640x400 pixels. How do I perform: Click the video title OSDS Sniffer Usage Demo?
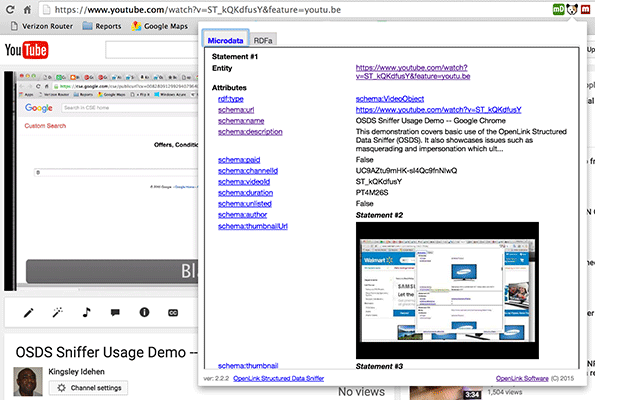click(x=106, y=352)
